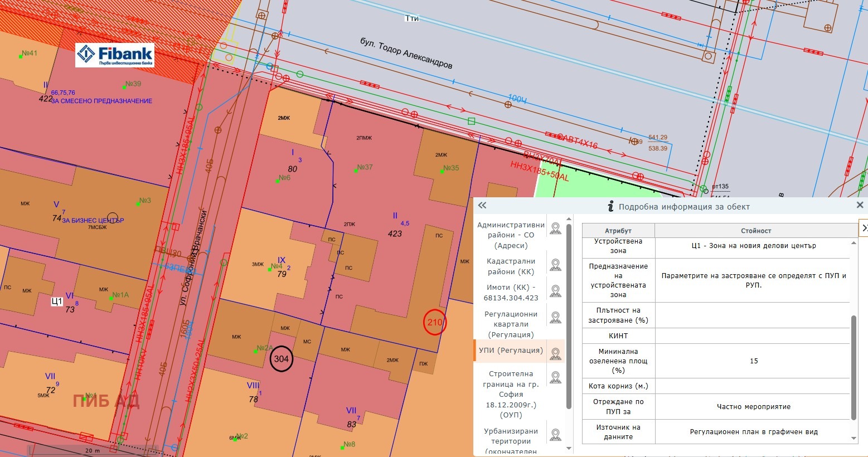Screen dimensions: 868x457
Task: Click scroll-down arrow of the layer list
Action: (569, 448)
